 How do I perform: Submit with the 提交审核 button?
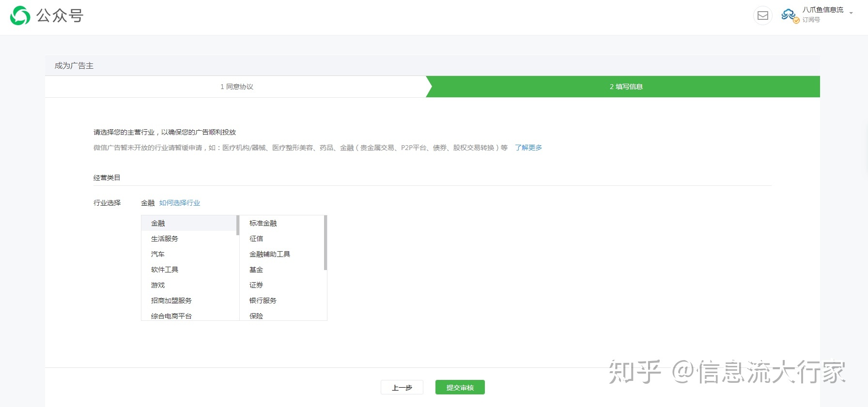point(460,387)
